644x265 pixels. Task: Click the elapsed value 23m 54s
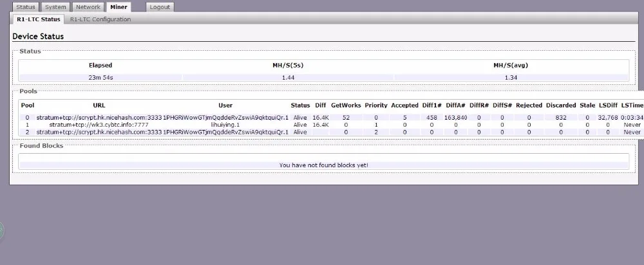[100, 78]
